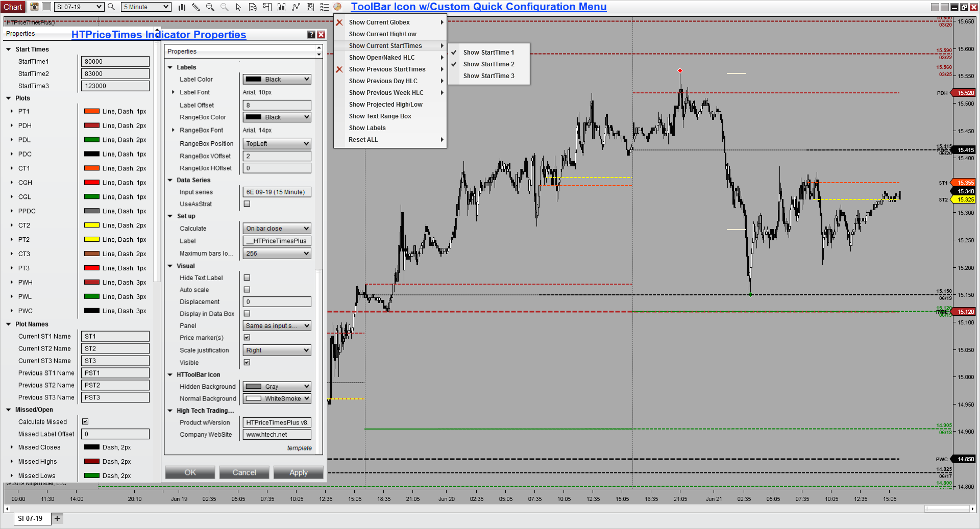980x529 pixels.
Task: Click the Chart window menu label
Action: pos(13,7)
